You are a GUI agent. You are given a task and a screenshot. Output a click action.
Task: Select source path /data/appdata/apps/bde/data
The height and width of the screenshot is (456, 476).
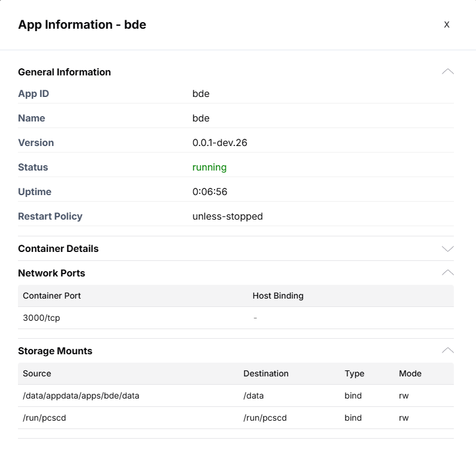pos(81,396)
